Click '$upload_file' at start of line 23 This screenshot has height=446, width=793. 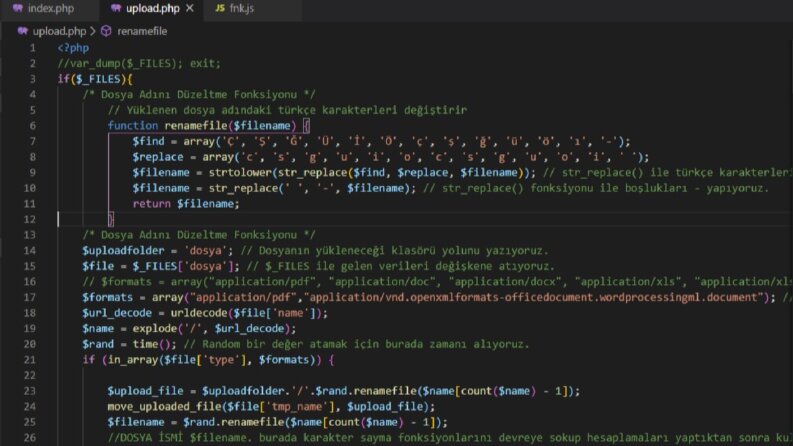[145, 391]
